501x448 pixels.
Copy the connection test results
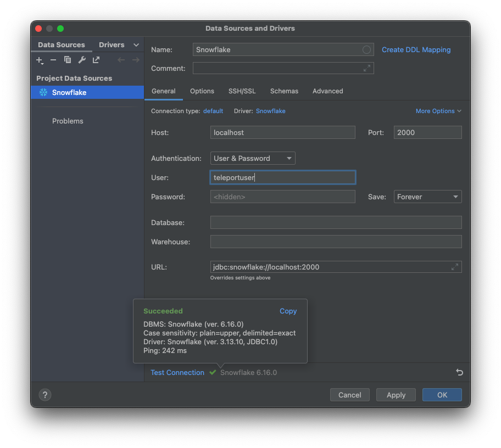[x=288, y=311]
